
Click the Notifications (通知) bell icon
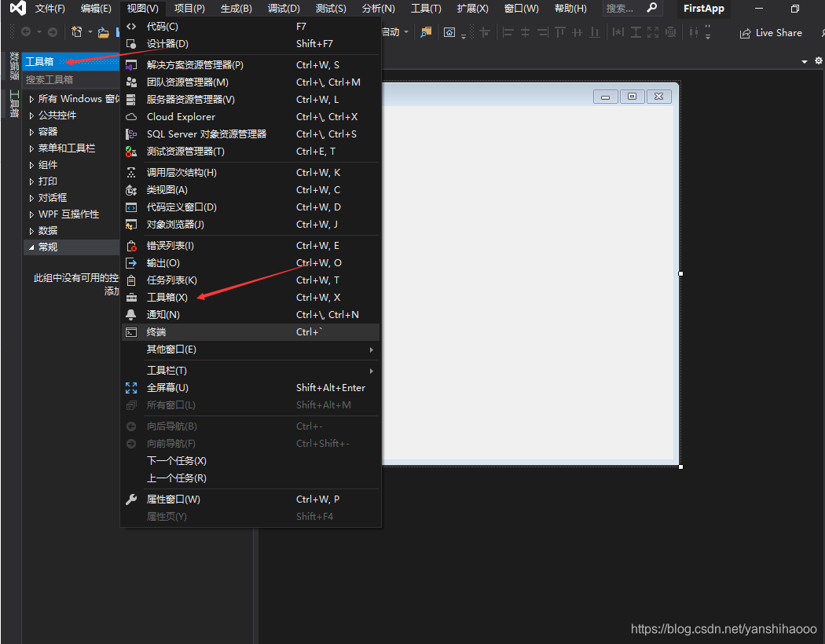pos(131,314)
